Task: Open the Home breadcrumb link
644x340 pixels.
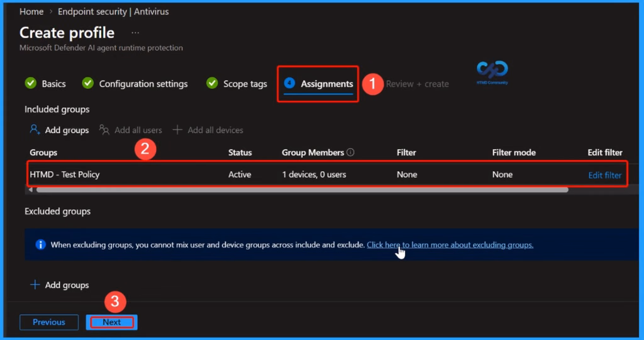Action: pos(31,11)
